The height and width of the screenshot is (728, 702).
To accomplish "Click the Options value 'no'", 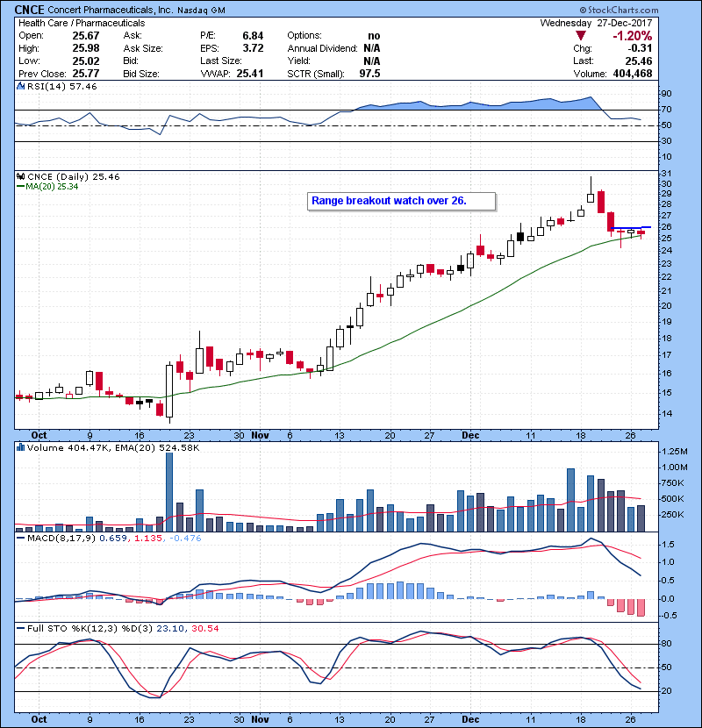I will coord(374,36).
